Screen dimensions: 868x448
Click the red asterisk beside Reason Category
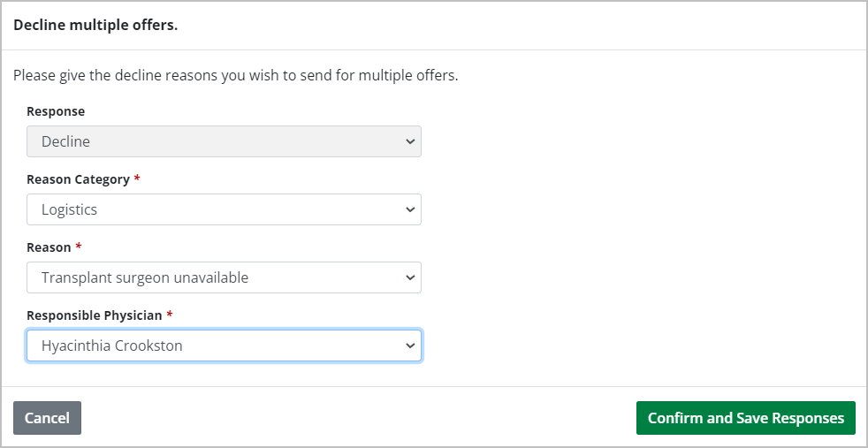tap(137, 179)
